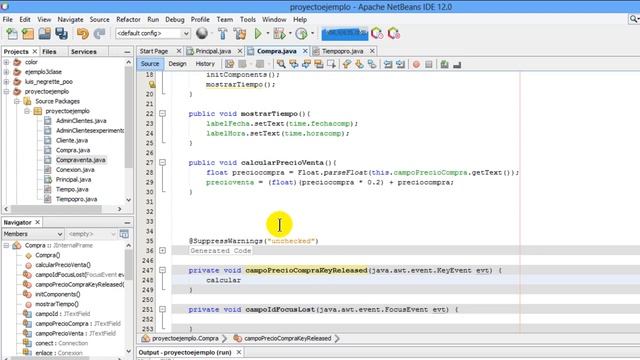Click the Navigator filter window icon
This screenshot has height=360, width=640.
[124, 234]
